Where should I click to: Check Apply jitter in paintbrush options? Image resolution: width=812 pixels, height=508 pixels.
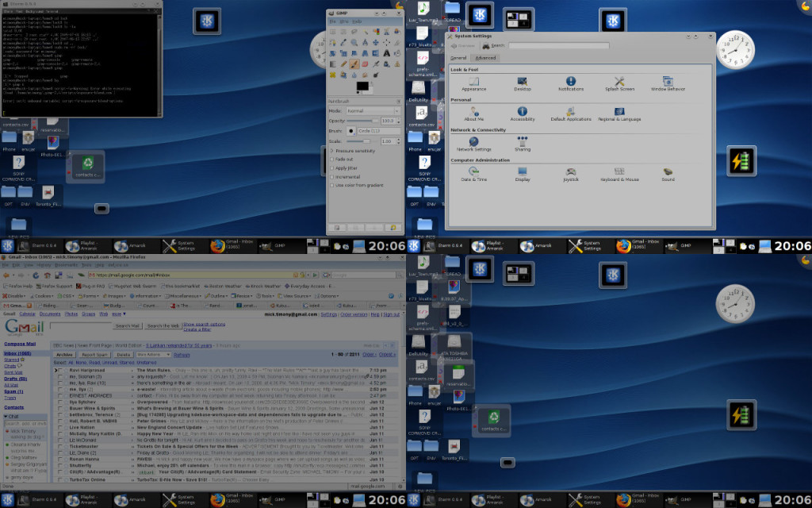click(x=331, y=168)
